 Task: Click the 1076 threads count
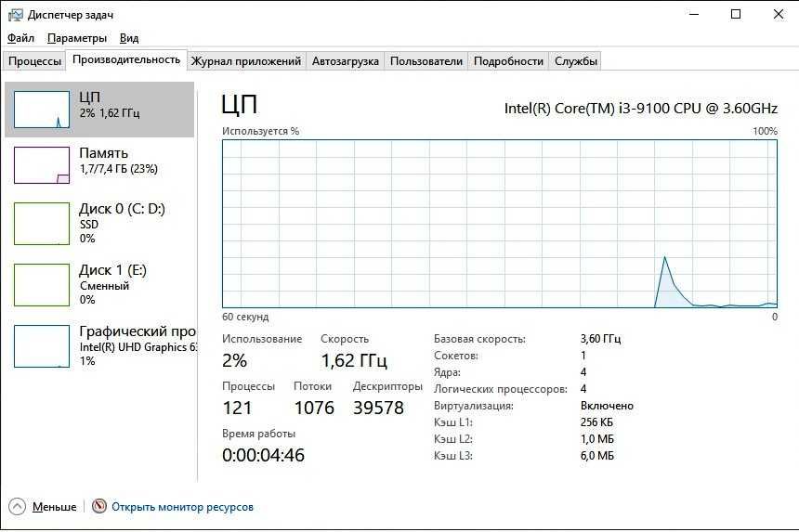click(314, 408)
